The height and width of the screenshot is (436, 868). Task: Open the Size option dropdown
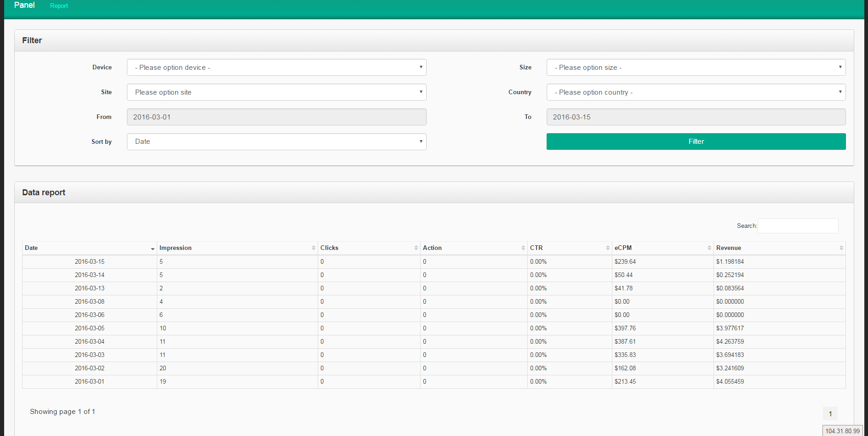tap(696, 68)
